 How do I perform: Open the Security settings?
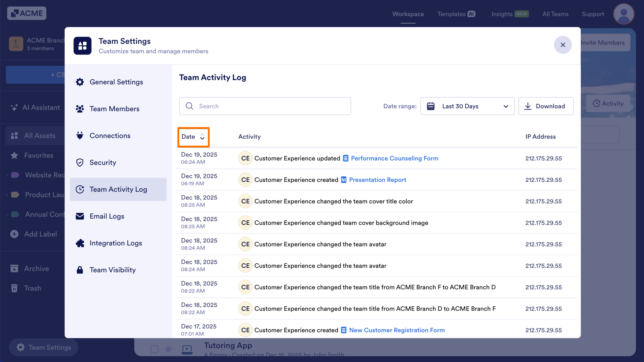103,163
